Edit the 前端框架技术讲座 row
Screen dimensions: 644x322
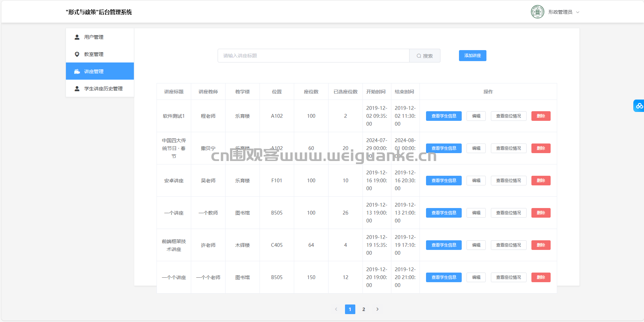click(476, 245)
